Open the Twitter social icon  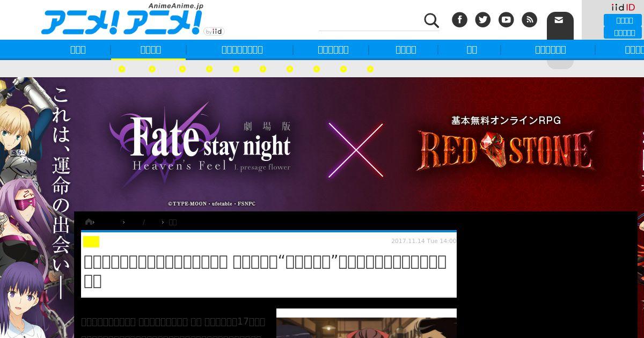coord(483,20)
